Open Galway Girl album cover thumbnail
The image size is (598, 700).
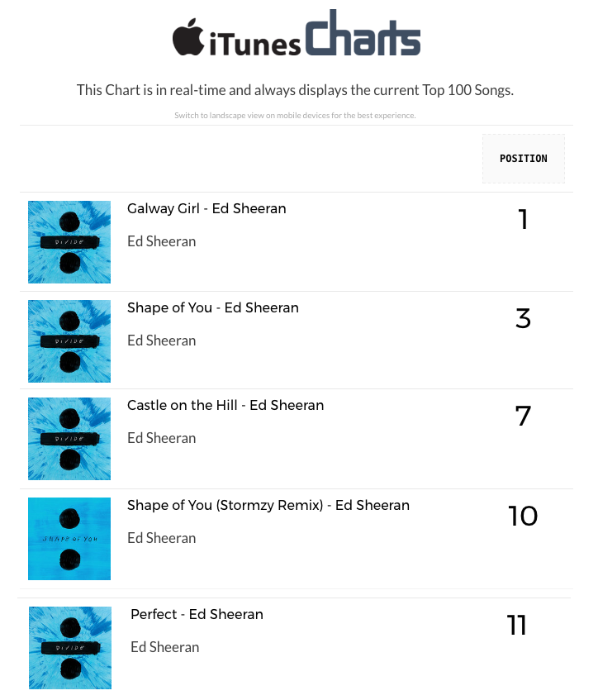point(69,242)
